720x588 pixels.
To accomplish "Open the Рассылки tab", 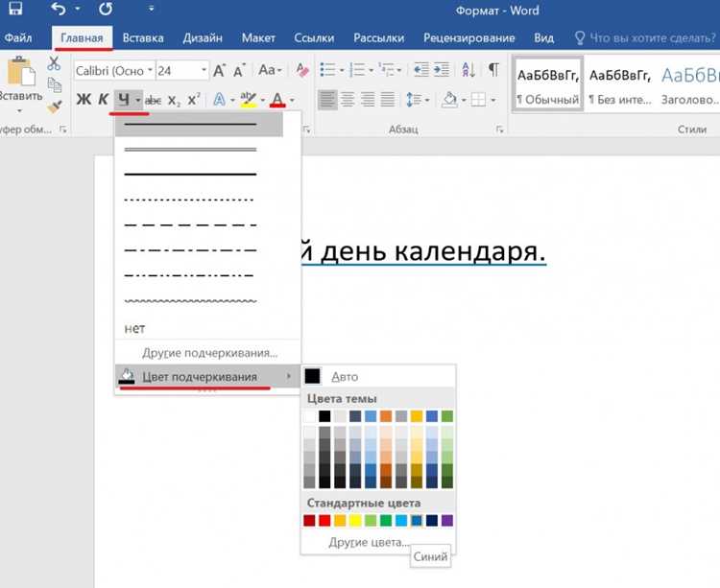I will click(x=379, y=37).
